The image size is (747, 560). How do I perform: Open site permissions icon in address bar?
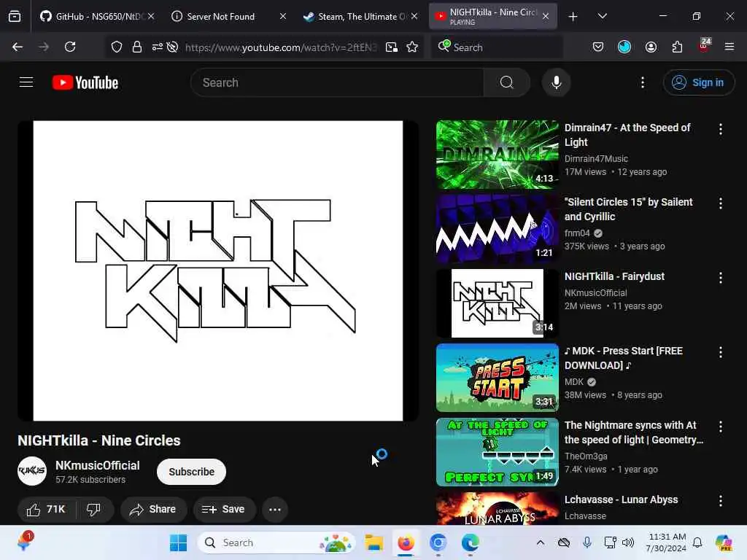[158, 47]
